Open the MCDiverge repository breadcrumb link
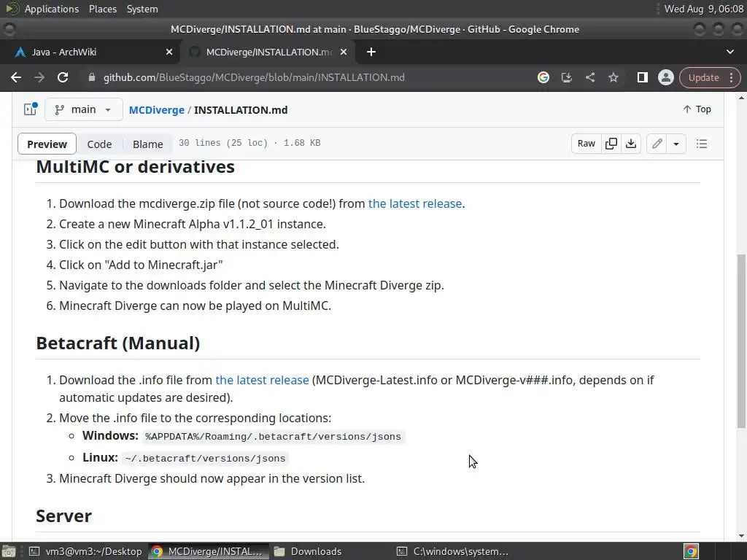747x560 pixels. pyautogui.click(x=156, y=110)
